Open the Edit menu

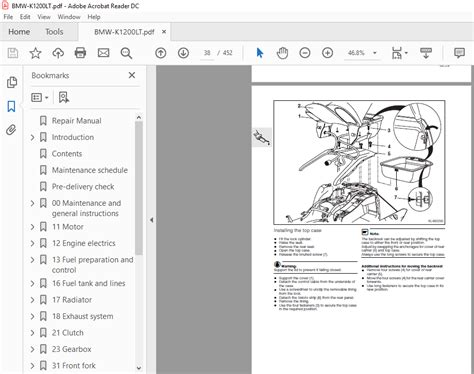click(x=25, y=17)
